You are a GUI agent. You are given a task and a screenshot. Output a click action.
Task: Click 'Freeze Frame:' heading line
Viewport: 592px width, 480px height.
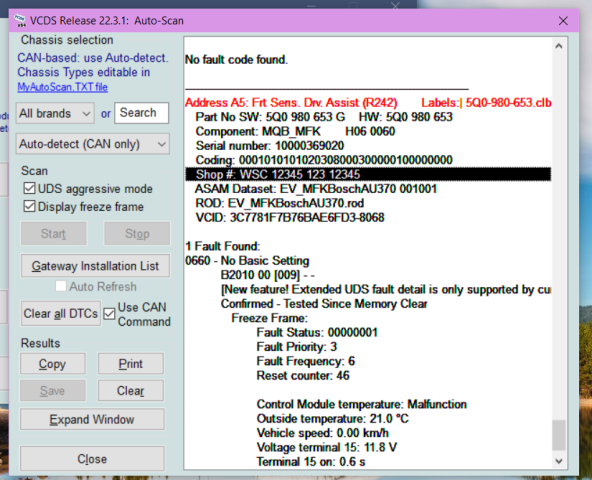pos(270,318)
